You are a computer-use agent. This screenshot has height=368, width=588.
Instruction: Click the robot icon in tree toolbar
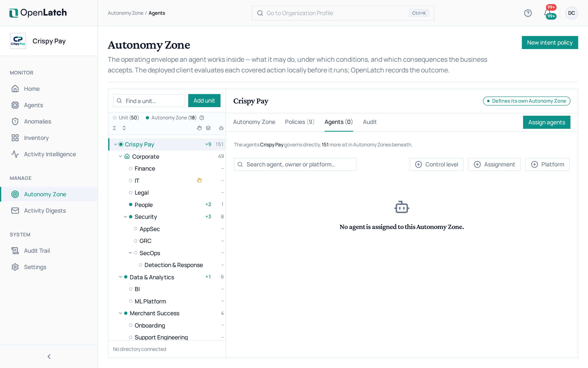coord(221,128)
